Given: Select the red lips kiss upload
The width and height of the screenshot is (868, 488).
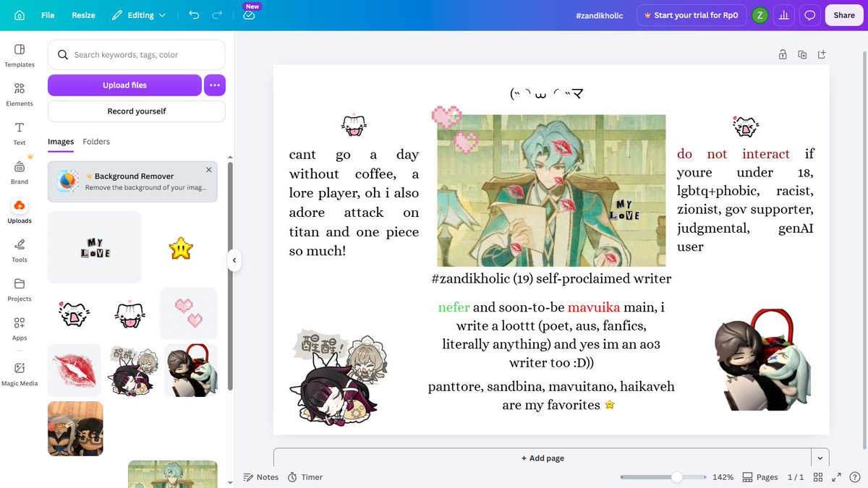Looking at the screenshot, I should pos(74,370).
